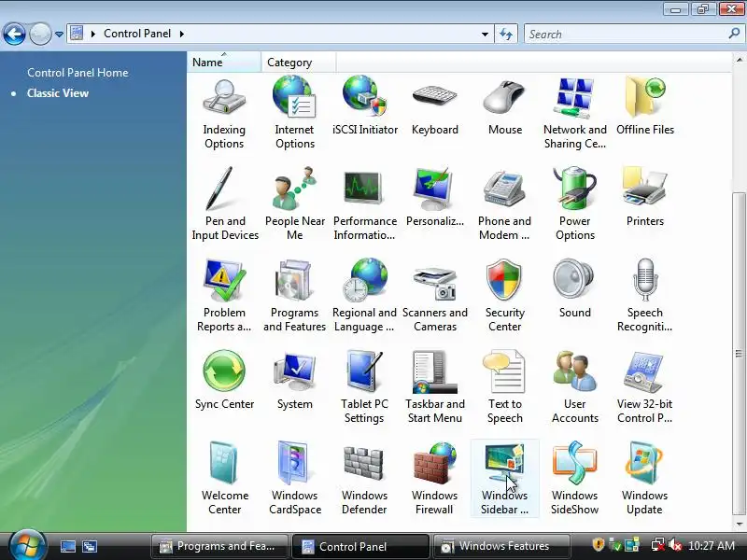
Task: Click vertical scrollbar up arrow
Action: pos(739,61)
